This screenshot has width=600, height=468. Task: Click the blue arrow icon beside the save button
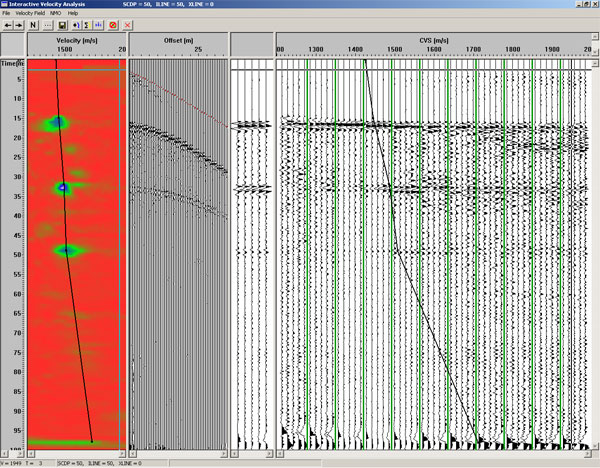coord(77,23)
